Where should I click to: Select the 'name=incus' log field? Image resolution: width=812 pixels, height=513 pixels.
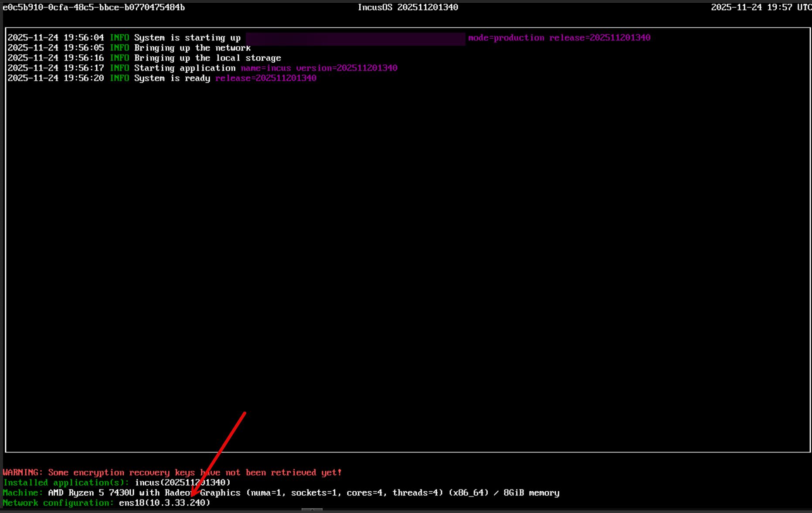(266, 68)
